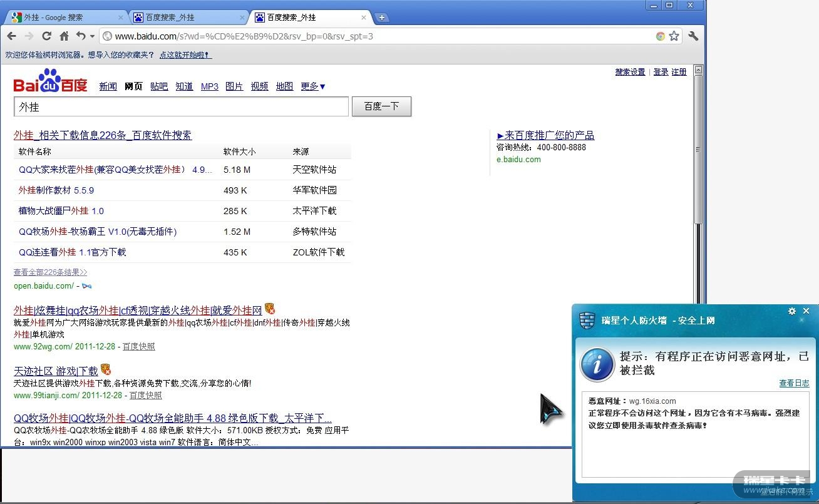Screen dimensions: 819x504
Task: Close the Rising firewall popup
Action: (806, 311)
